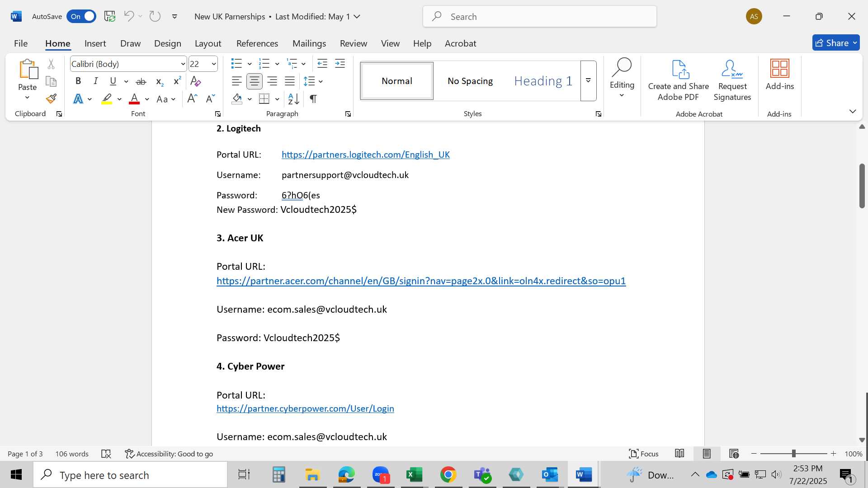Screen dimensions: 868x488
Task: Switch to the Insert tab
Action: tap(95, 43)
